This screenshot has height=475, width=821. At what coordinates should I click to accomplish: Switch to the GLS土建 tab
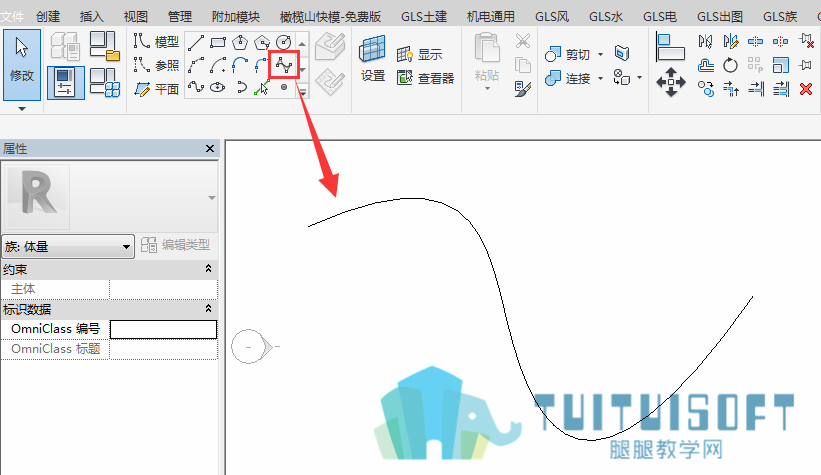[x=424, y=17]
